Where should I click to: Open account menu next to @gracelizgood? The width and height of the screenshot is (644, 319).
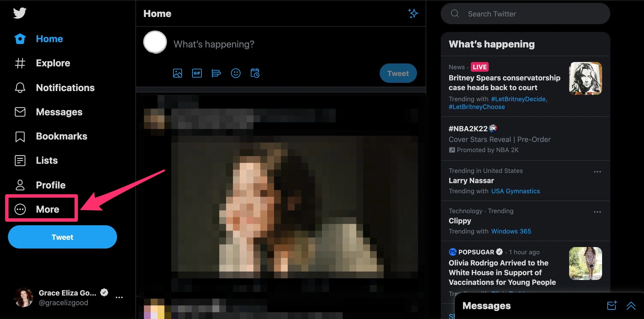119,297
